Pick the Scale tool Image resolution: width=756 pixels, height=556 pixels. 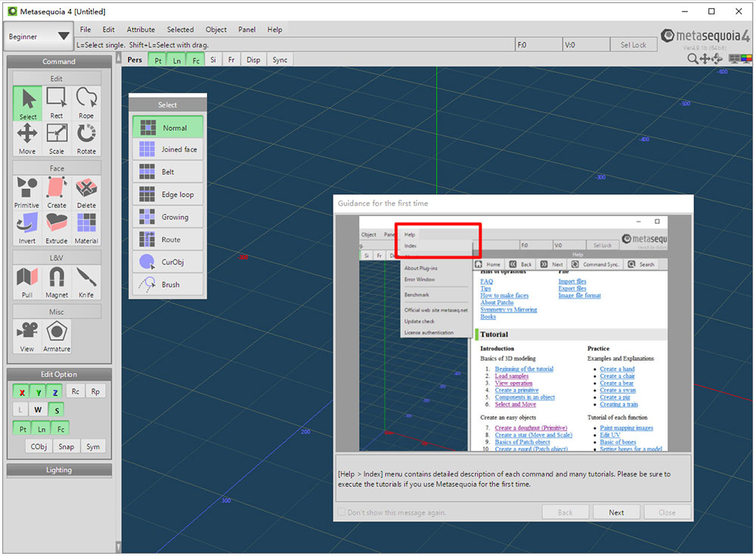pos(57,138)
